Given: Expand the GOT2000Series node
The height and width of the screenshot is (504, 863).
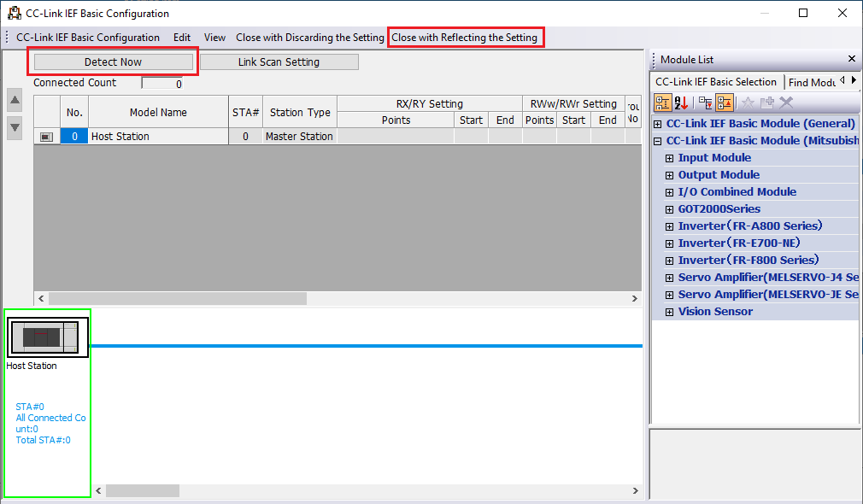Looking at the screenshot, I should tap(669, 209).
